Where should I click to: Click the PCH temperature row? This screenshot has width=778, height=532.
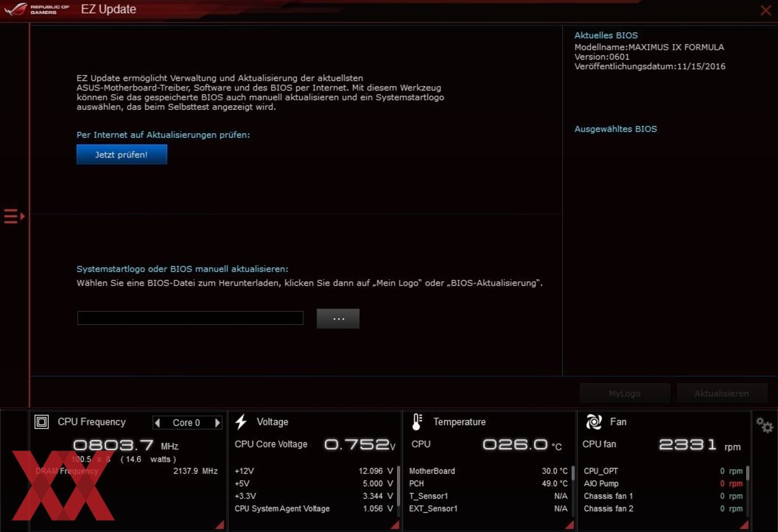tap(489, 483)
